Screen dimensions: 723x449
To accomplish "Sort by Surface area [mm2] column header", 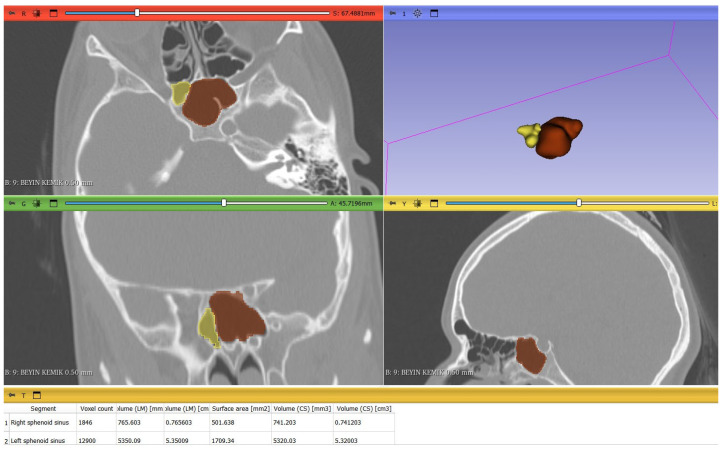I will point(240,408).
